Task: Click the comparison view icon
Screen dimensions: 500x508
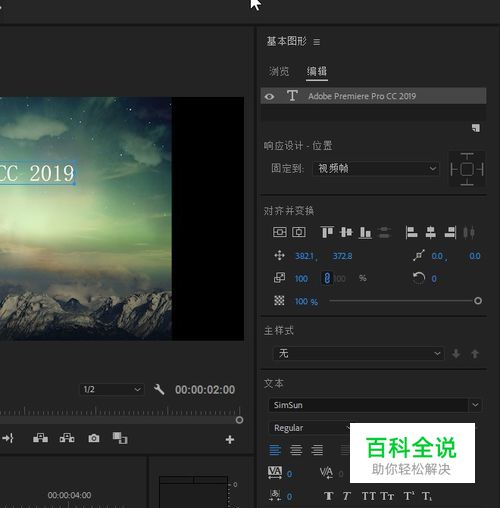Action: [120, 438]
